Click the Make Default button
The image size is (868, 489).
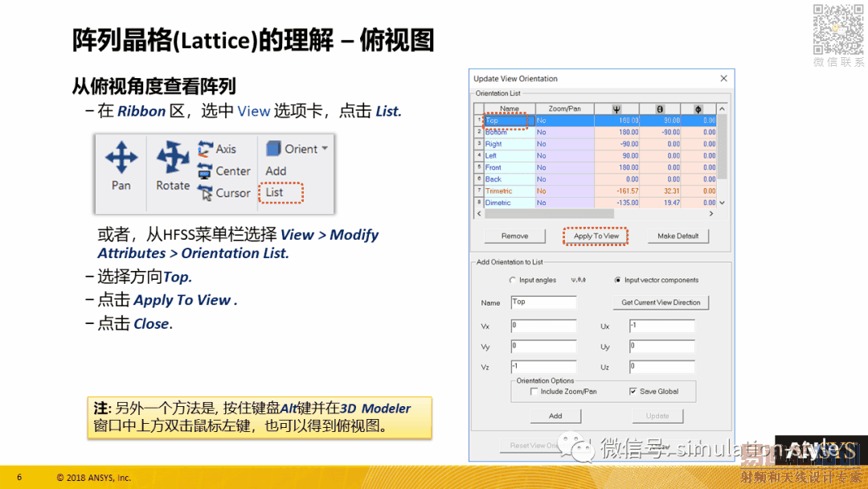tap(678, 236)
